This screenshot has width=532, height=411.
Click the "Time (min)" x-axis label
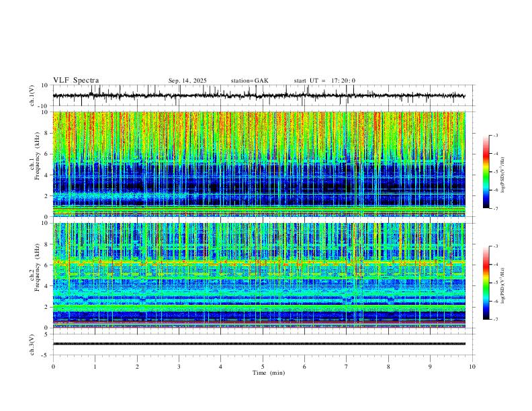(x=269, y=373)
